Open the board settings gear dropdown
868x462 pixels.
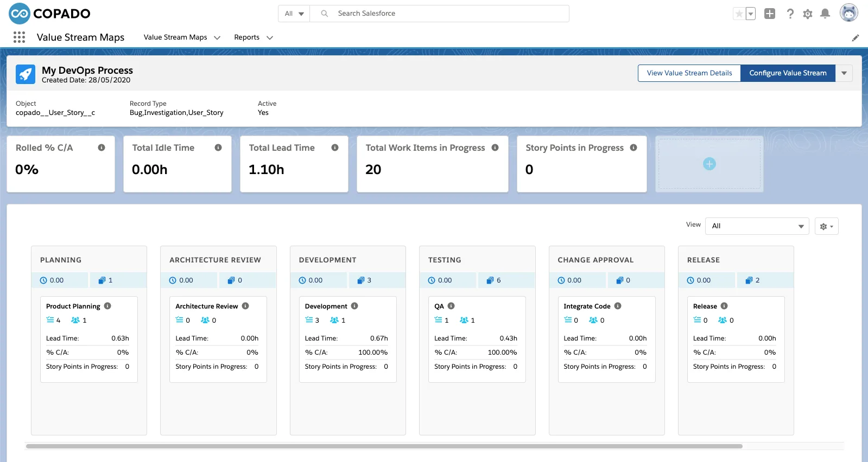(x=827, y=226)
